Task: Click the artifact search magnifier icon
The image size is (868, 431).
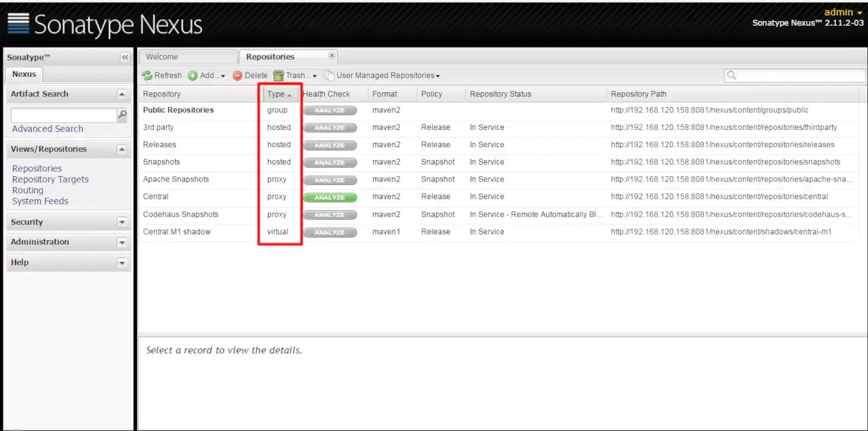Action: point(122,115)
